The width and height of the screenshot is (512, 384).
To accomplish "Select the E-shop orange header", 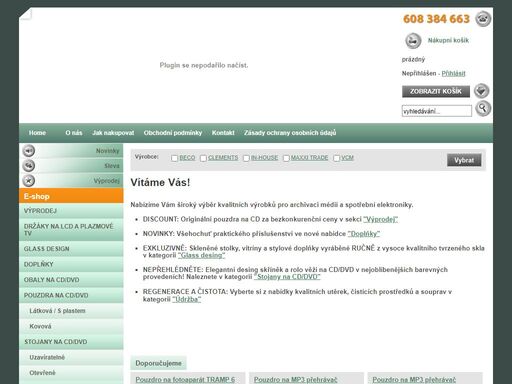I will pyautogui.click(x=71, y=196).
